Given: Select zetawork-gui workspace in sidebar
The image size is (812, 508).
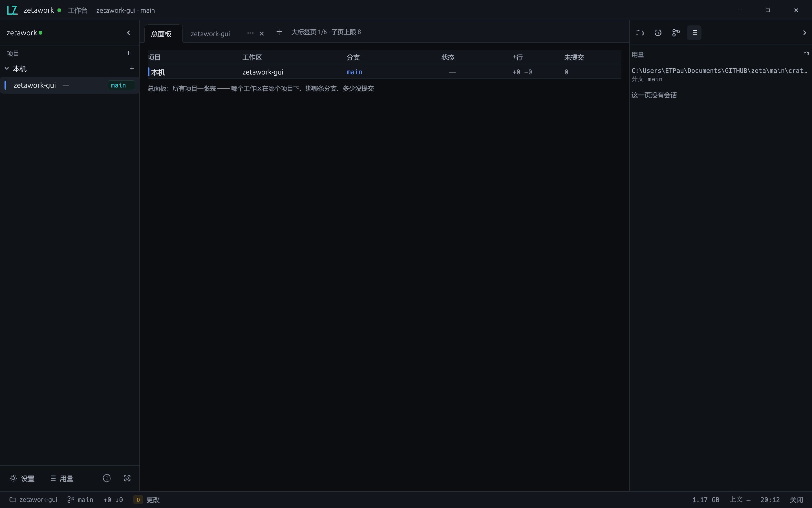Looking at the screenshot, I should click(x=69, y=85).
